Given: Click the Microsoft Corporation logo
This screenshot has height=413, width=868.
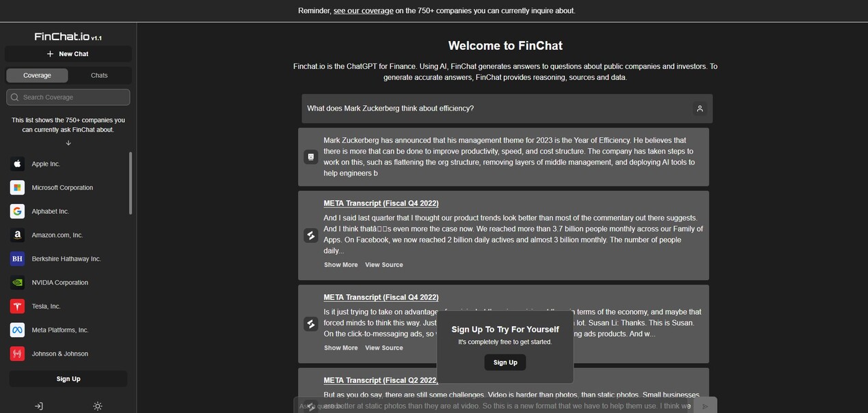Looking at the screenshot, I should point(16,188).
